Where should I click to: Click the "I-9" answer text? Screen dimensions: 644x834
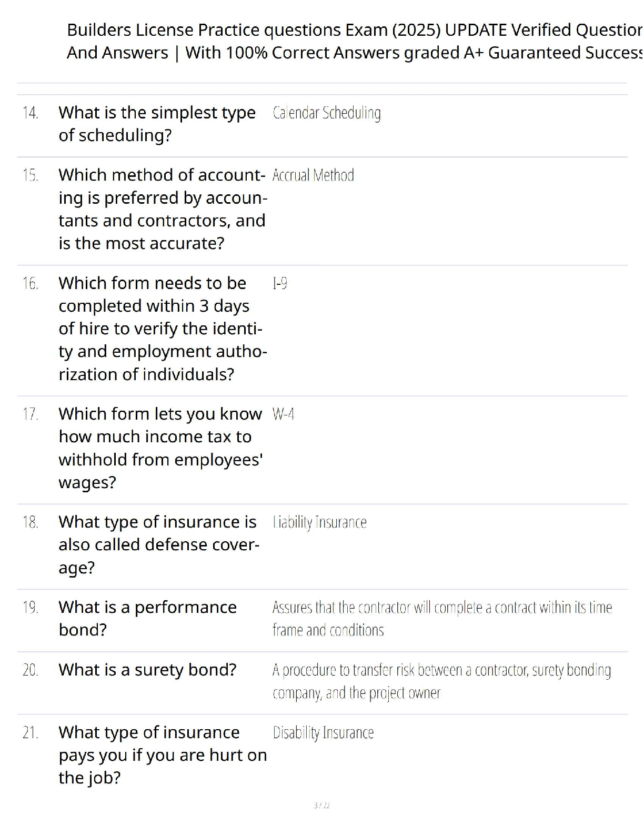coord(280,284)
